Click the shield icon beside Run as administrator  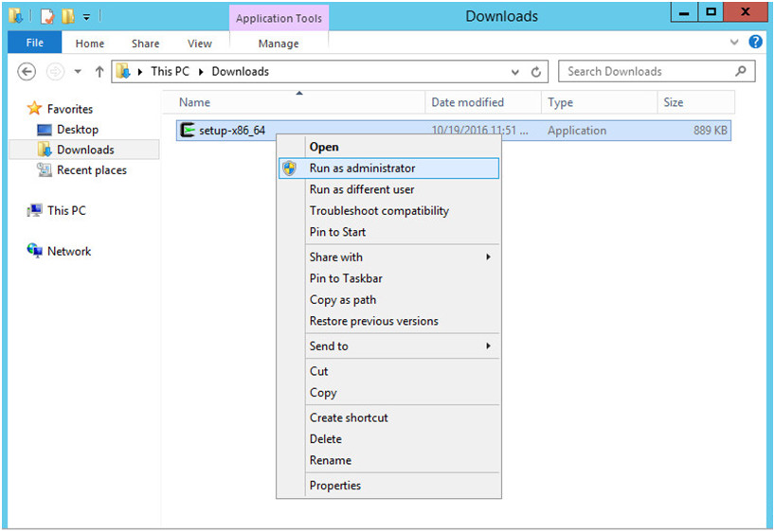(x=290, y=168)
